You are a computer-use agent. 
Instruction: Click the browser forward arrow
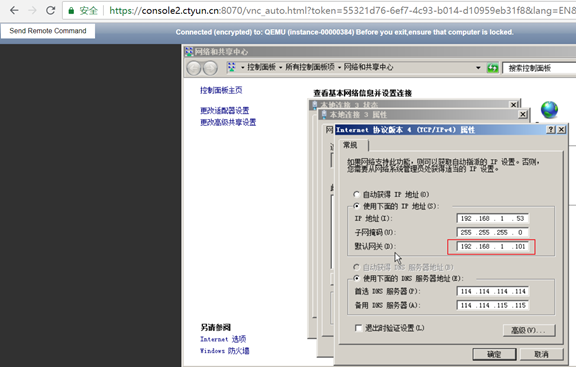coord(32,10)
